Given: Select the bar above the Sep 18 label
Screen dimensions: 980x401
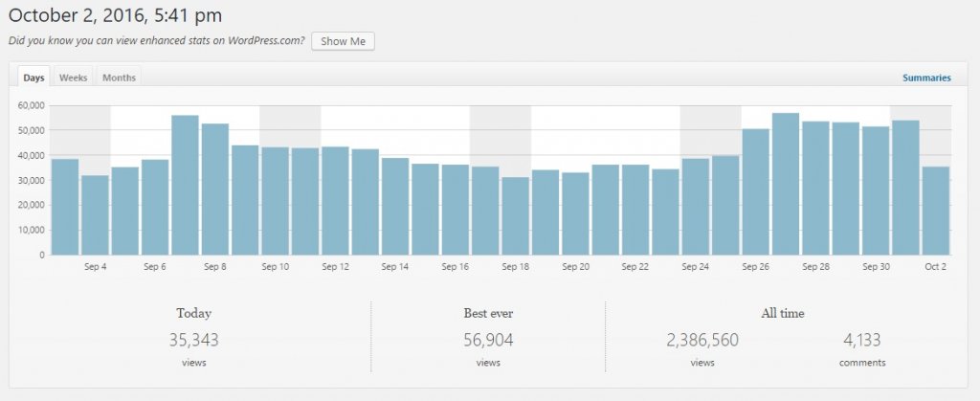Looking at the screenshot, I should click(515, 216).
